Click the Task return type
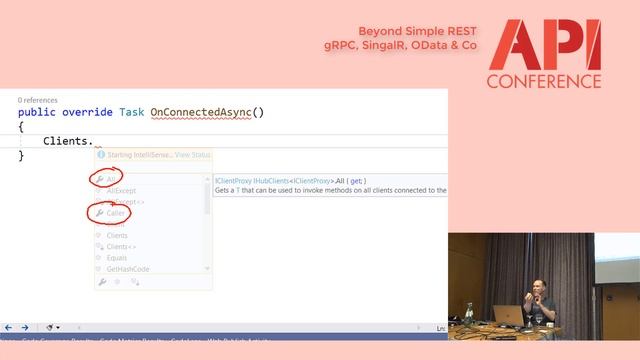 pyautogui.click(x=132, y=112)
